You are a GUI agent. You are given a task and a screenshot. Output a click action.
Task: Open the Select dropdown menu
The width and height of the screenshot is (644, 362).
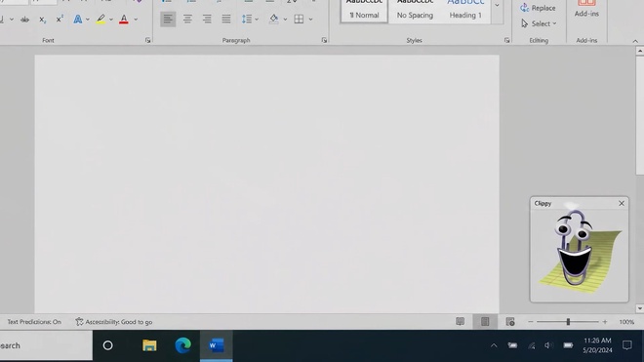tap(539, 23)
